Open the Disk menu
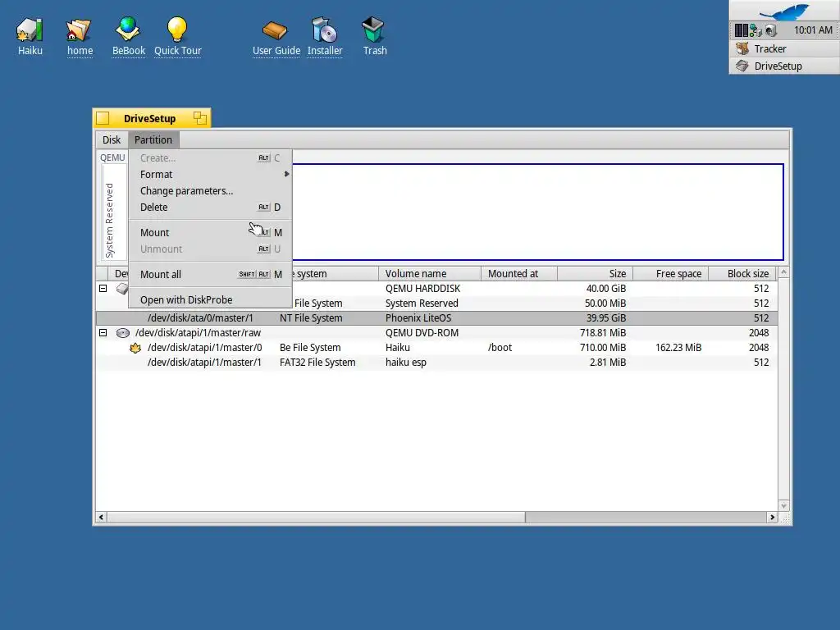The width and height of the screenshot is (840, 630). [112, 139]
